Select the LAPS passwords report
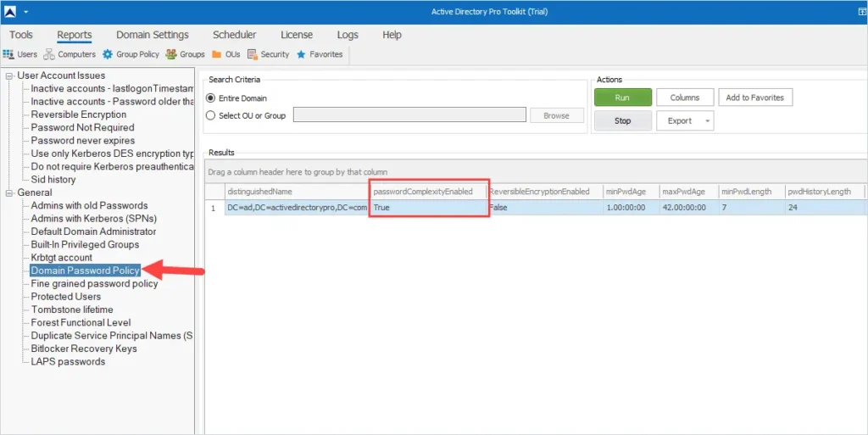Viewport: 868px width, 435px height. (68, 362)
